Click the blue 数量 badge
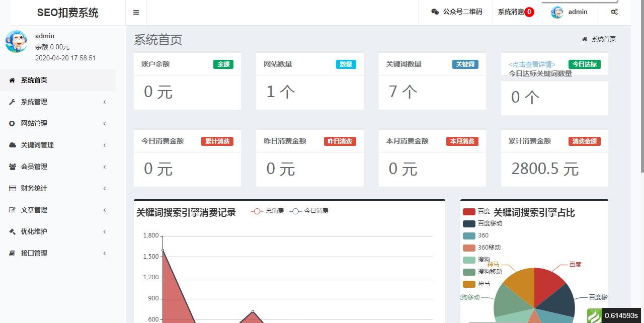 point(346,64)
